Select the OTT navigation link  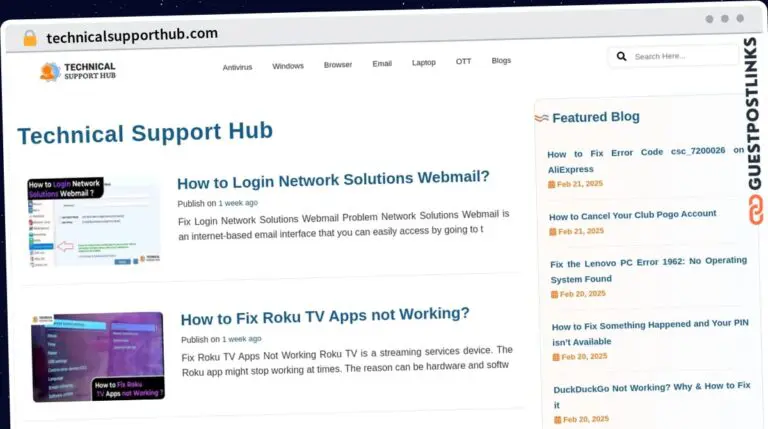pyautogui.click(x=464, y=62)
